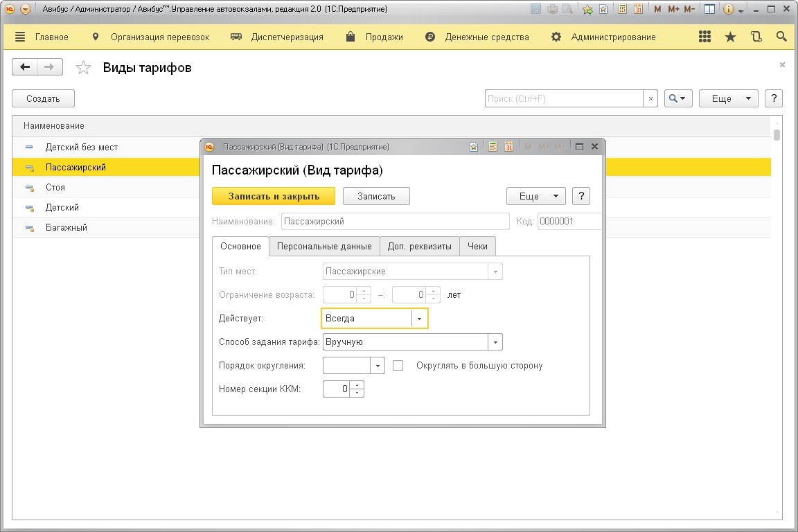798x532 pixels.
Task: Open favorites star in yellow menu bar
Action: 730,37
